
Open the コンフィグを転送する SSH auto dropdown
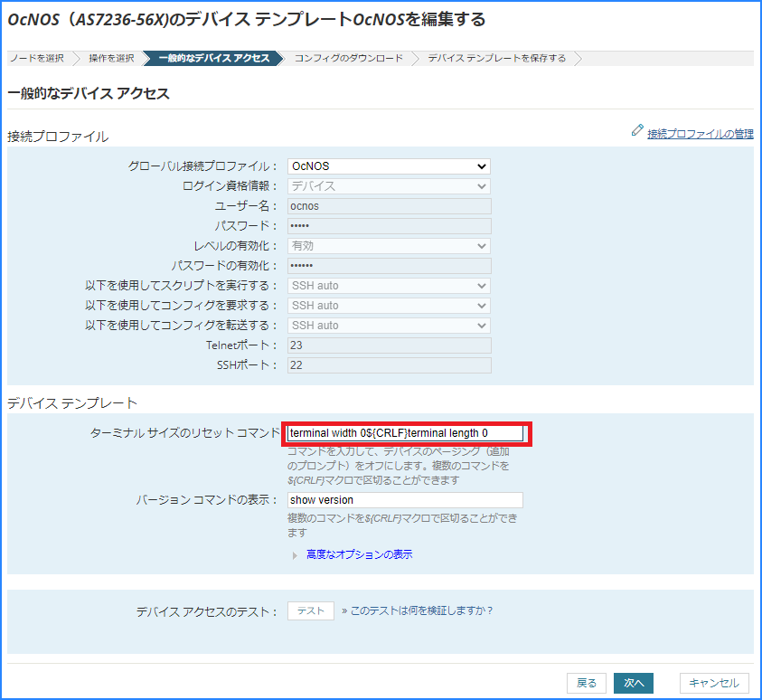(389, 326)
